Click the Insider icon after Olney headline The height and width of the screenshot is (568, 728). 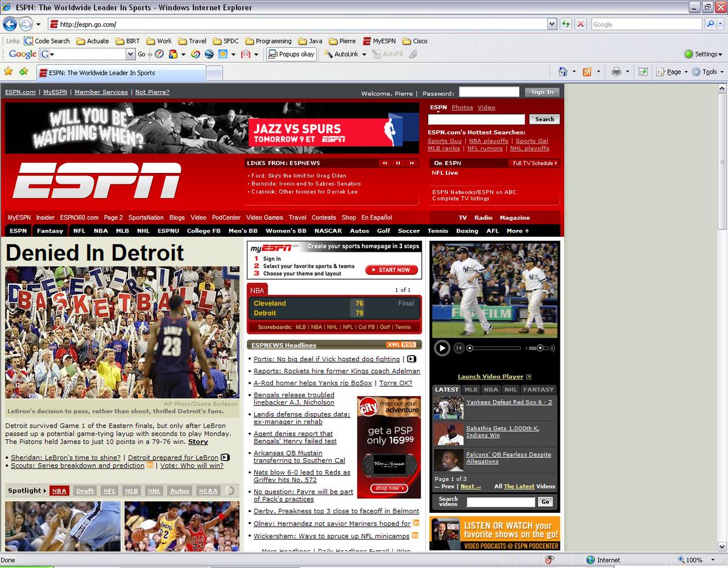point(416,523)
